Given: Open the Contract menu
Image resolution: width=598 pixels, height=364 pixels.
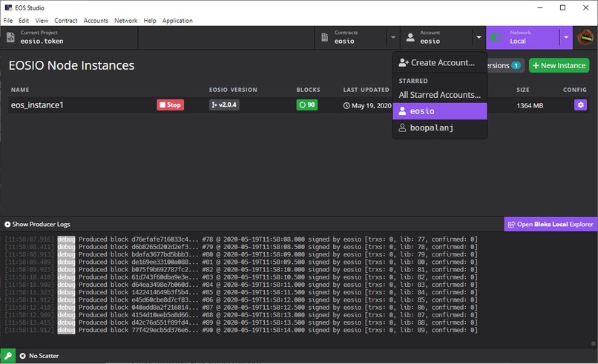Looking at the screenshot, I should [x=65, y=21].
